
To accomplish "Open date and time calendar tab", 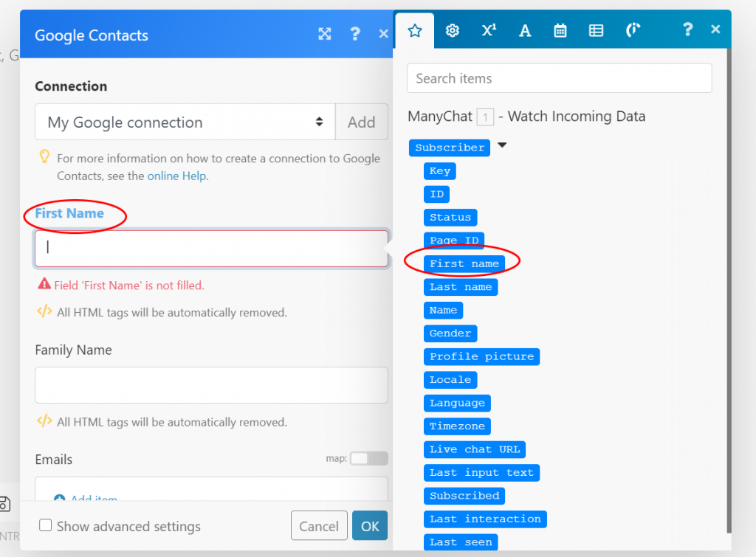I will pyautogui.click(x=560, y=30).
